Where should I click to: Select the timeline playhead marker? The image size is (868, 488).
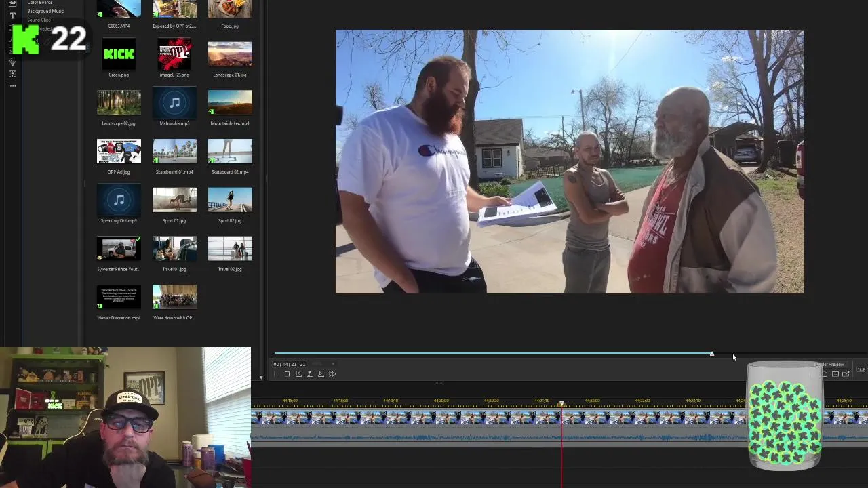pyautogui.click(x=561, y=405)
